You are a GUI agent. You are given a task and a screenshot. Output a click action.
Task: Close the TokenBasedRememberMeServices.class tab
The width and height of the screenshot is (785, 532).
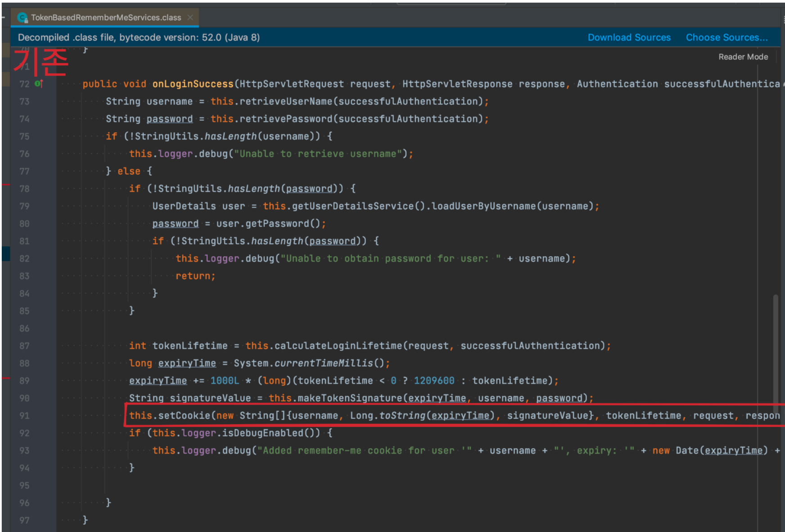tap(190, 18)
